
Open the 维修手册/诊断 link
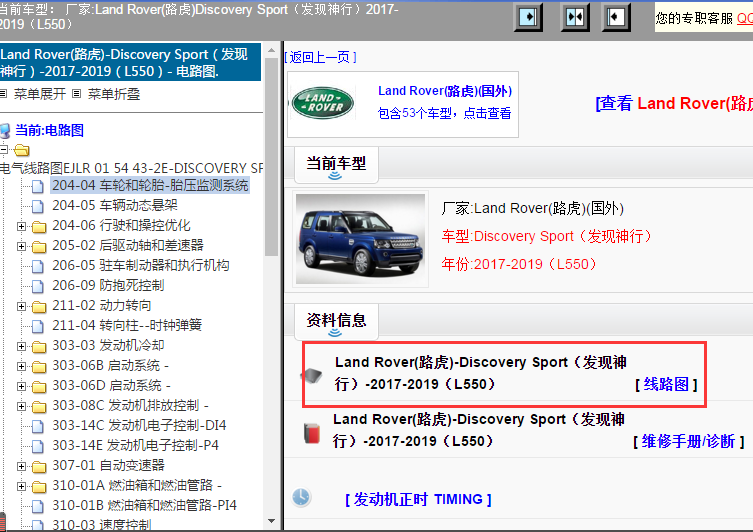(x=689, y=441)
